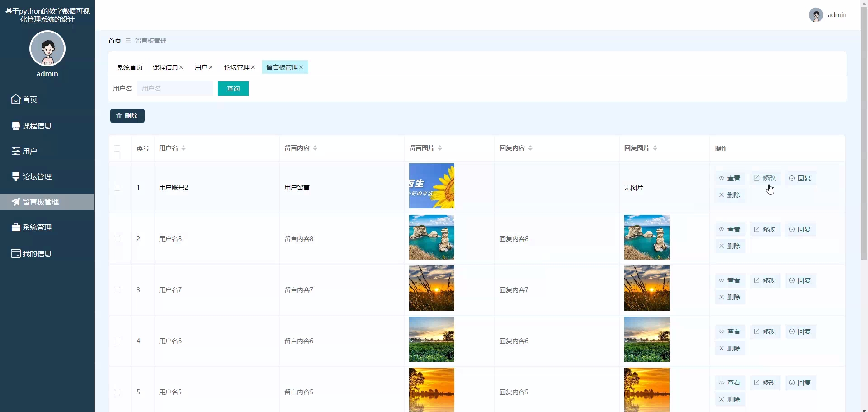The image size is (868, 412).
Task: Check the checkbox for row 用户账号2
Action: [x=117, y=188]
